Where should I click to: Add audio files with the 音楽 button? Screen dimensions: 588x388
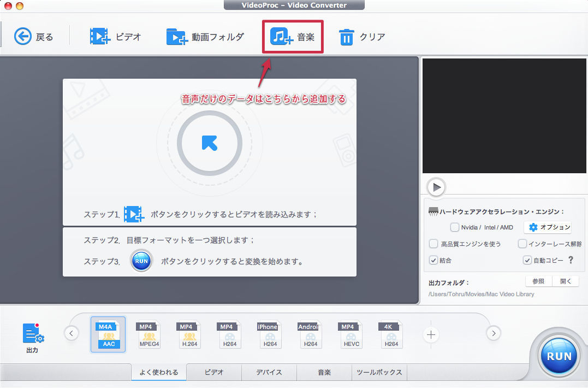click(x=293, y=37)
